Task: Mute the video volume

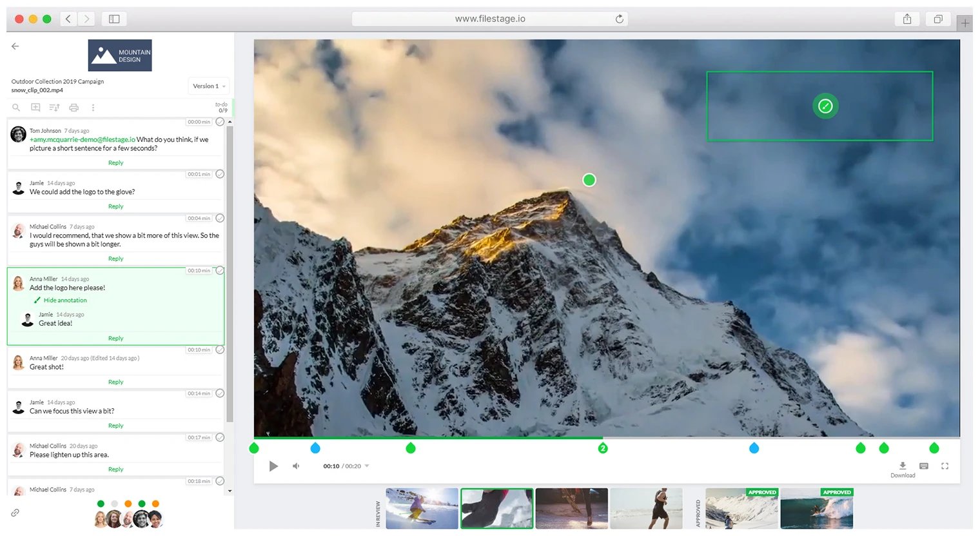Action: coord(296,466)
